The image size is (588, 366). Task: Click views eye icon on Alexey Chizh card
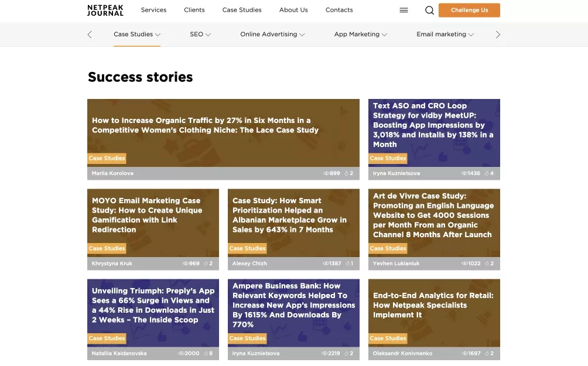pos(326,264)
